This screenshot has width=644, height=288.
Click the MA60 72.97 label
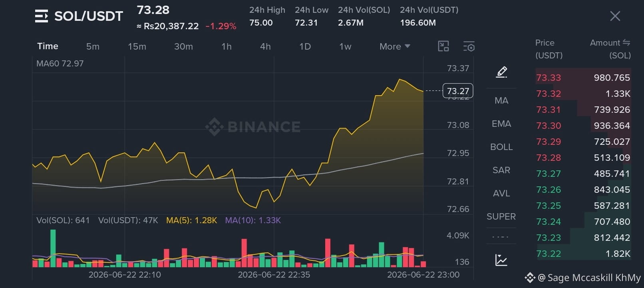60,63
